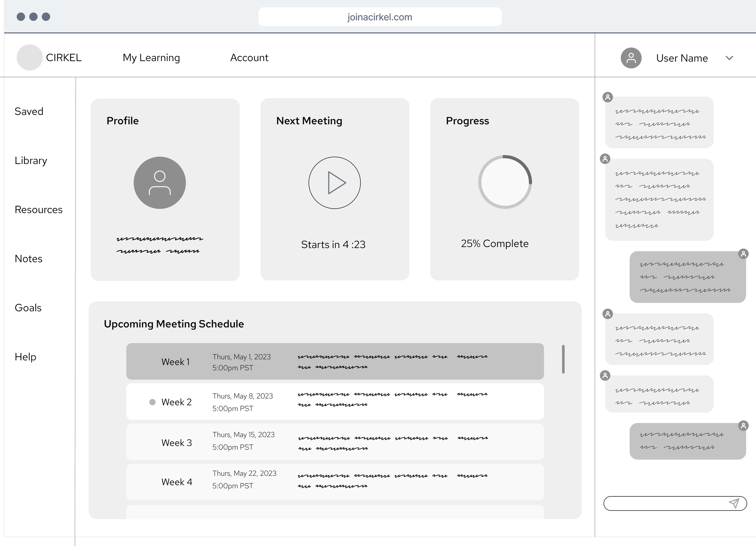This screenshot has width=756, height=546.
Task: Open the Resources sidebar link
Action: point(39,209)
